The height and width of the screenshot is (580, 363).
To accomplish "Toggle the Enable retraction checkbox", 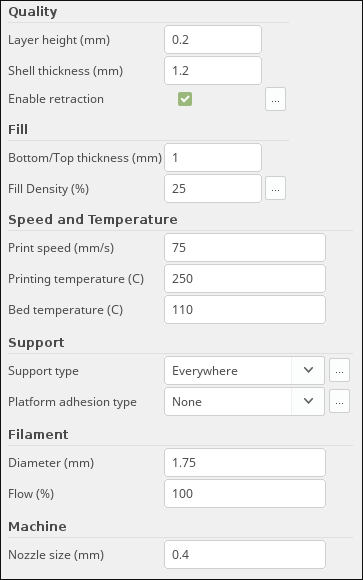I will [185, 99].
